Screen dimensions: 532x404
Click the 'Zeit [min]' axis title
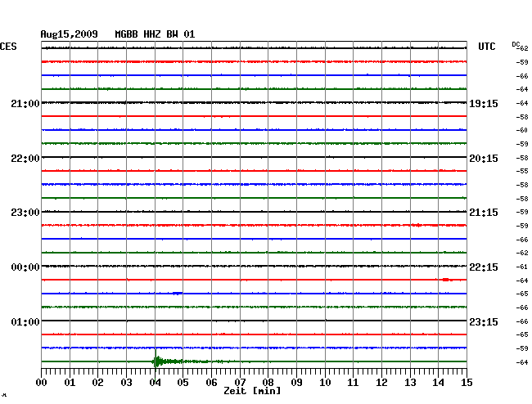[x=252, y=391]
